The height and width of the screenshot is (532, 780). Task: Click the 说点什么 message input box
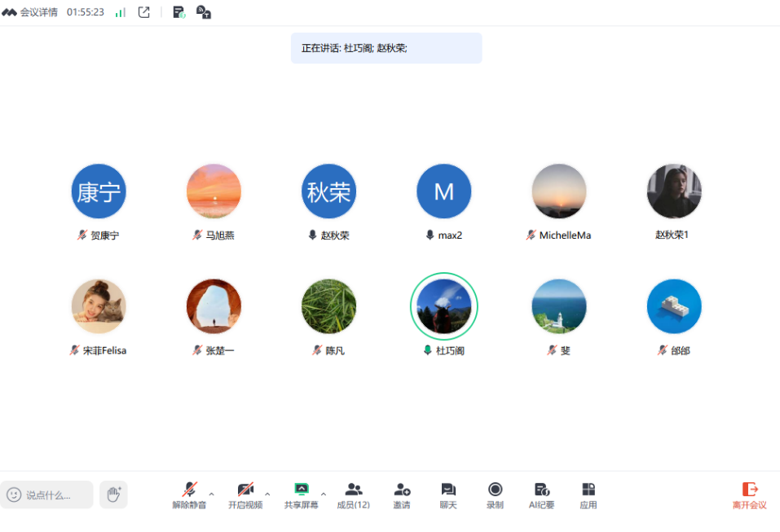pos(47,495)
